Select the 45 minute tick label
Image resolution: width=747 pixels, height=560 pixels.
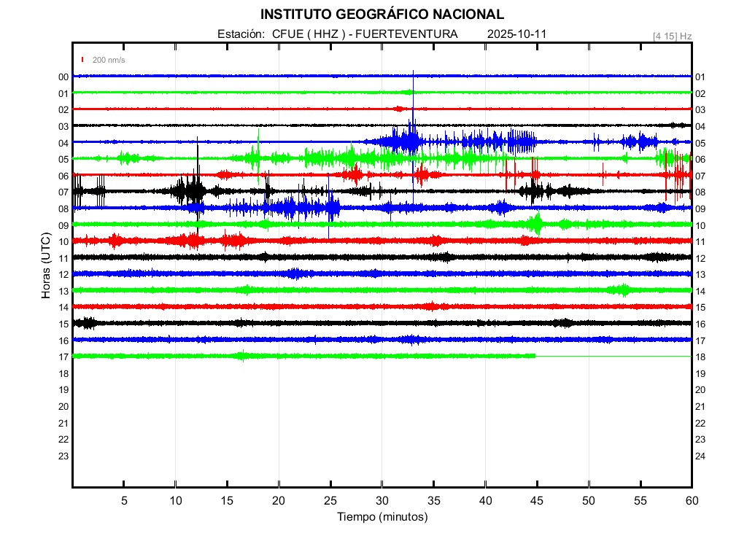coord(537,501)
